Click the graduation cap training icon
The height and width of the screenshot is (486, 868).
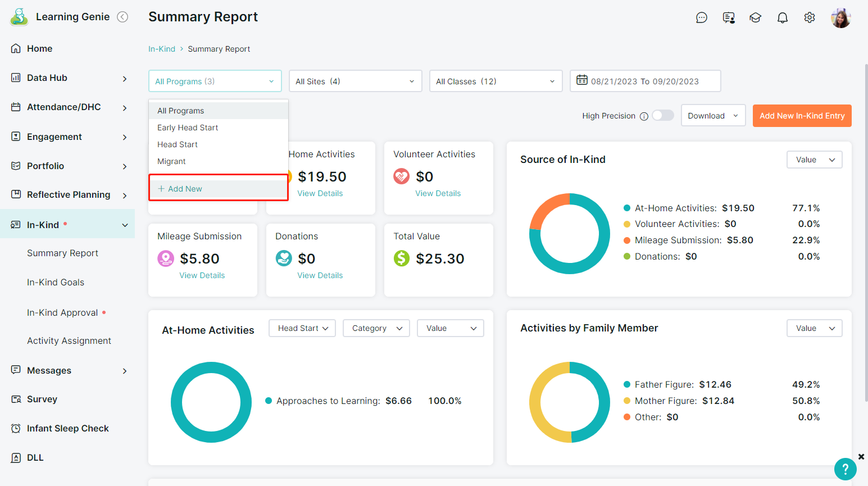pyautogui.click(x=755, y=18)
